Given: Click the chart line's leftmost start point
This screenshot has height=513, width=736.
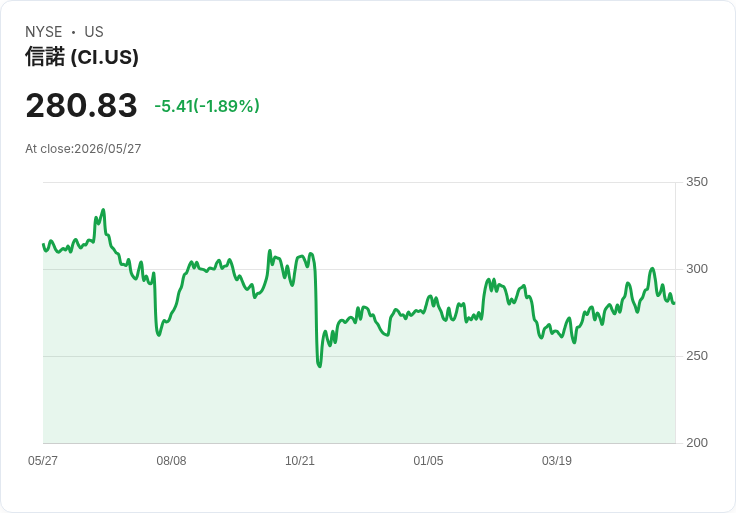Looking at the screenshot, I should coord(44,245).
